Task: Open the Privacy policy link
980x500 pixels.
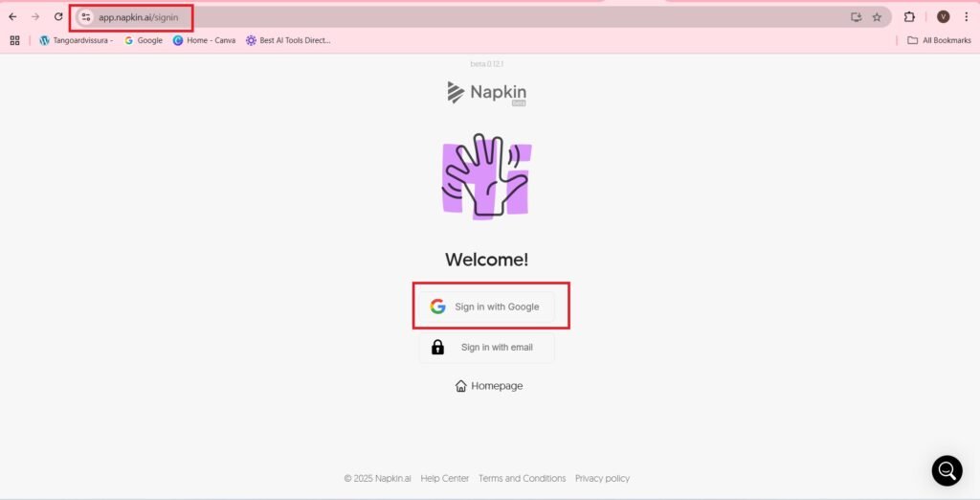Action: pos(603,478)
